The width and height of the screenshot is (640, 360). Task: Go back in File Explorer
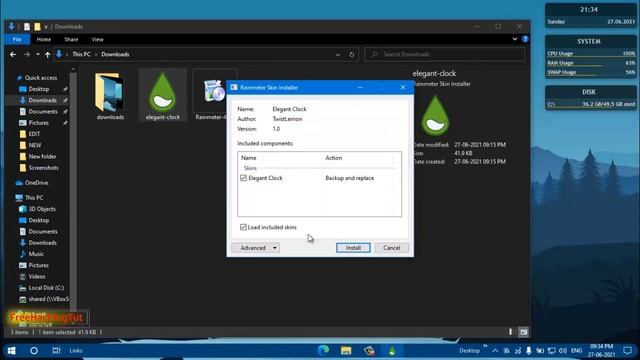pyautogui.click(x=13, y=54)
